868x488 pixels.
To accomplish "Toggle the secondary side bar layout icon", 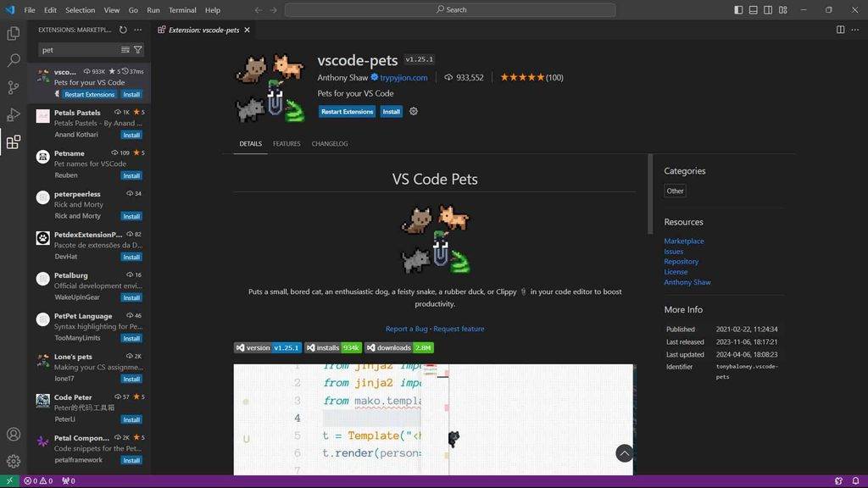I will 768,10.
